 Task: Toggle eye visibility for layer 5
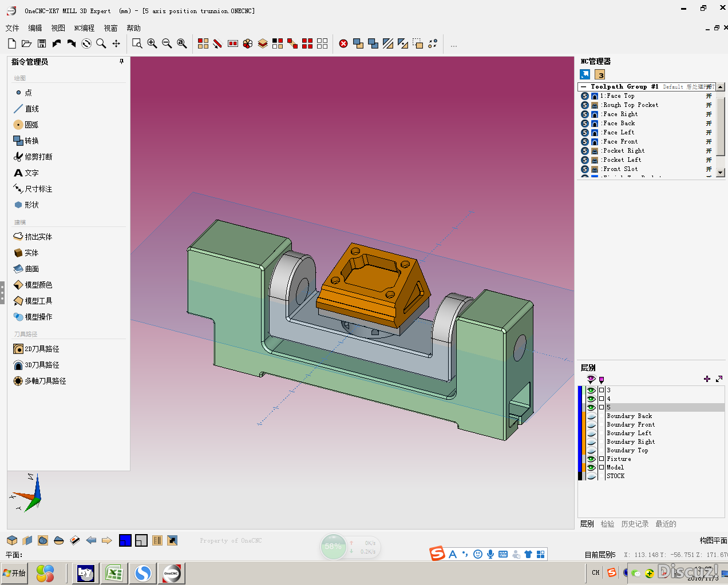tap(591, 407)
